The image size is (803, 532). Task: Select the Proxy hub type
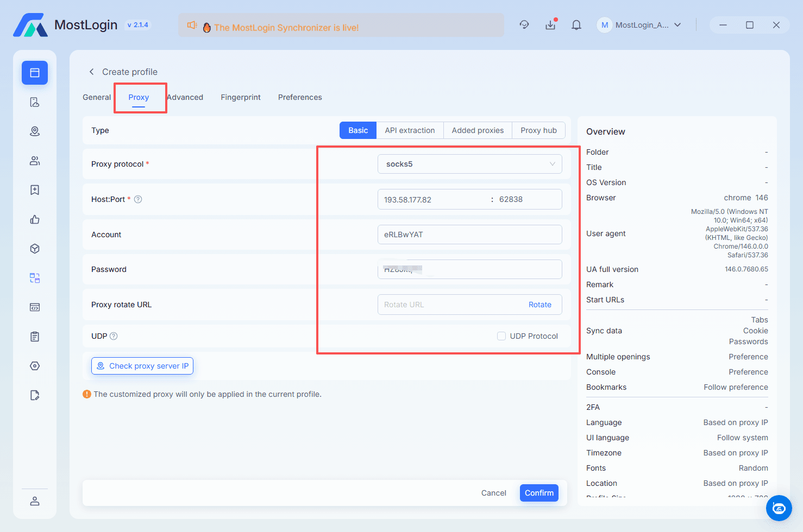[x=538, y=130]
